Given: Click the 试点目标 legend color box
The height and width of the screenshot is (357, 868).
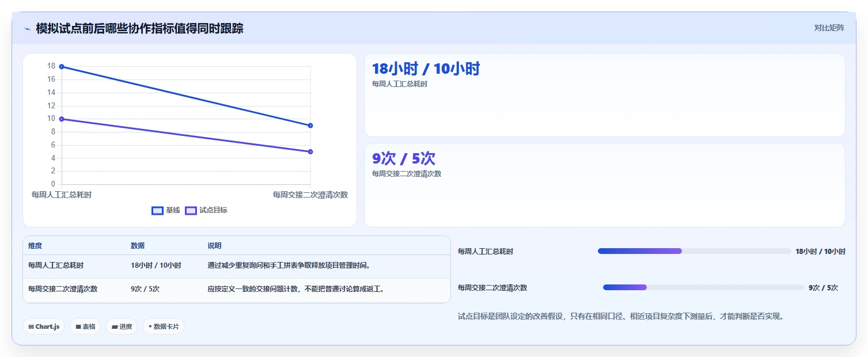Looking at the screenshot, I should tap(191, 211).
